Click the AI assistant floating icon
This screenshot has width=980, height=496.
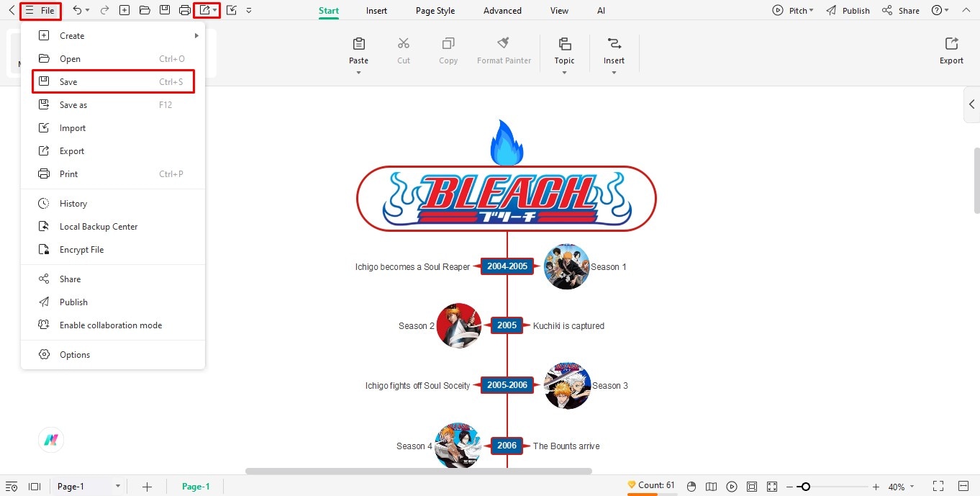point(51,441)
